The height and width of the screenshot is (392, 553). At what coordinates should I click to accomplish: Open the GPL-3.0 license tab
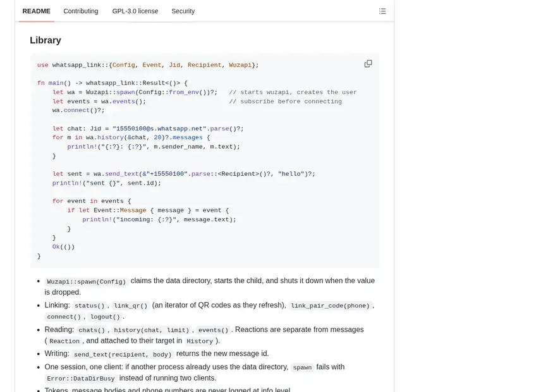coord(135,11)
